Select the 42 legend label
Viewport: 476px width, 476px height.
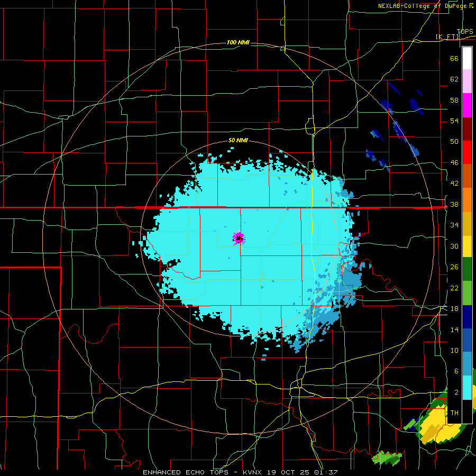click(x=454, y=183)
